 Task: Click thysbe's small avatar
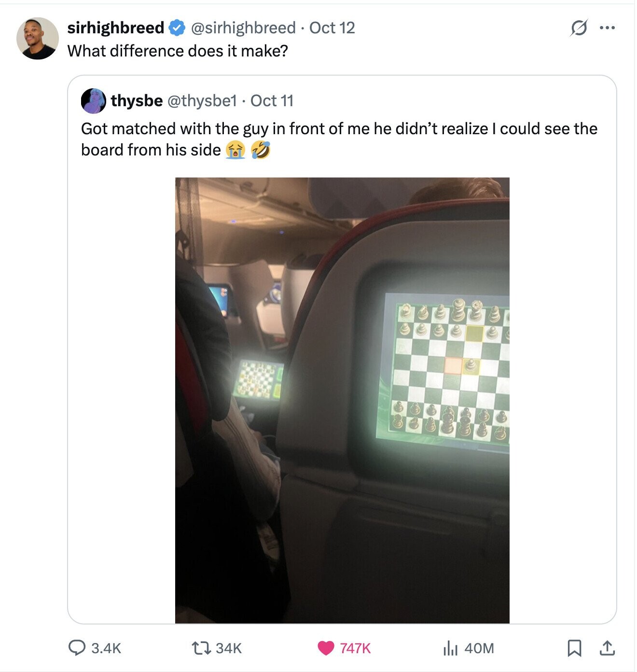click(93, 101)
